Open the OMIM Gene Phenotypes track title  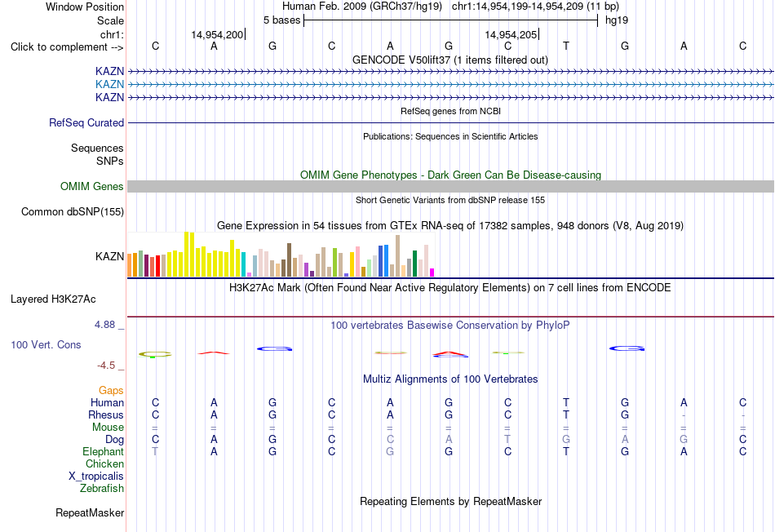click(x=450, y=175)
